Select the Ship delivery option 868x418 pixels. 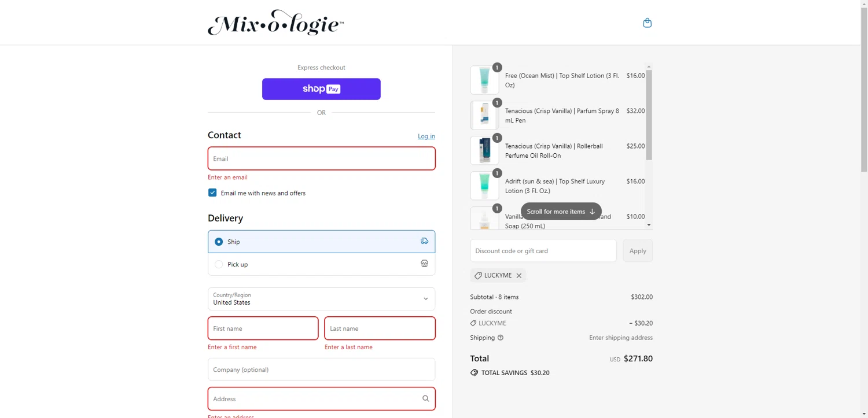pos(321,242)
